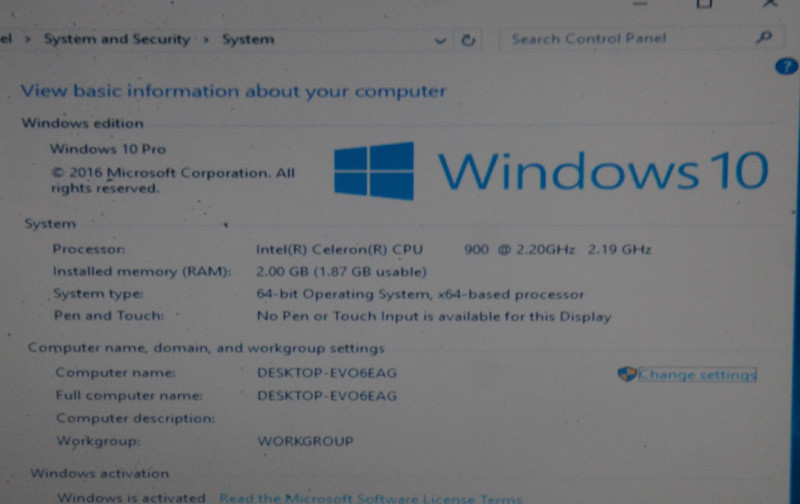The width and height of the screenshot is (800, 504).
Task: Click the 2016 Microsoft Corporation copyright text
Action: tap(173, 181)
